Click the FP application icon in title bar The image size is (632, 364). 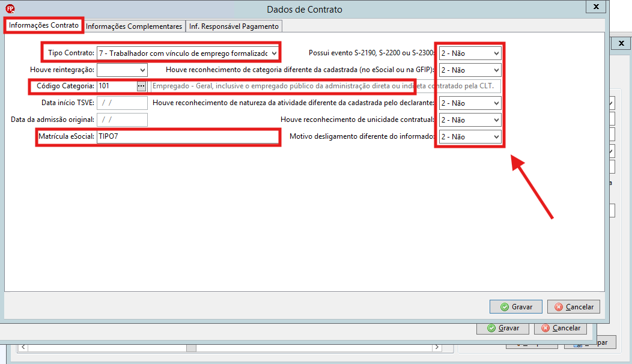tap(10, 8)
